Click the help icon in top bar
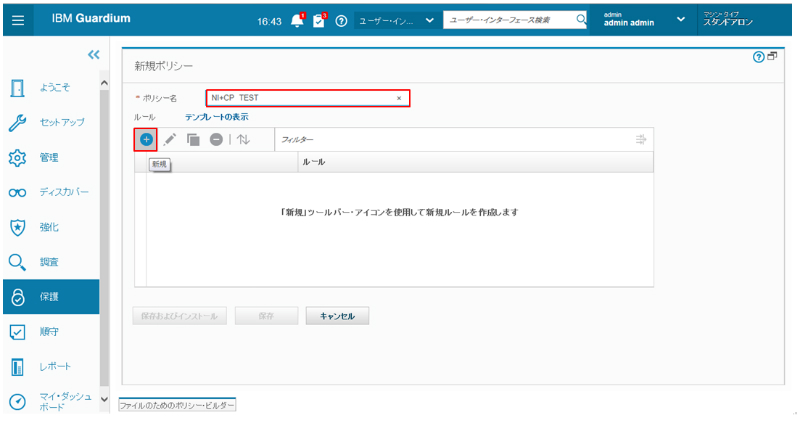Screen dimensions: 800x423 (x=342, y=21)
